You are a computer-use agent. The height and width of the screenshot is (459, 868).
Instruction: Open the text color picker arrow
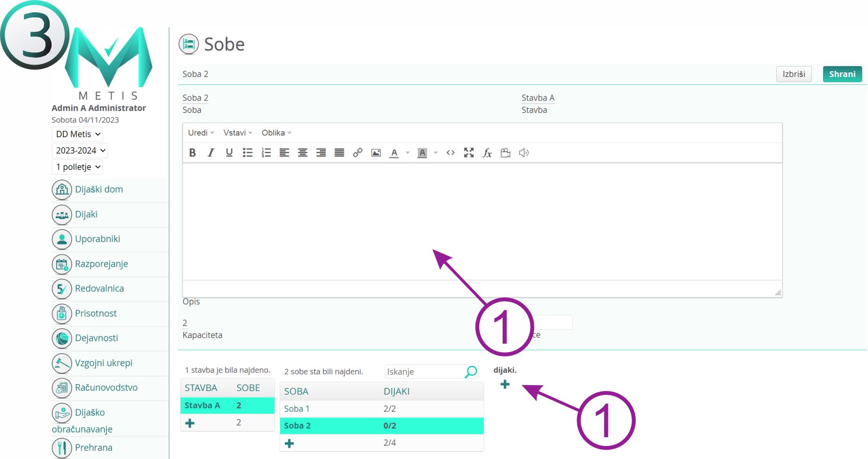(x=408, y=153)
